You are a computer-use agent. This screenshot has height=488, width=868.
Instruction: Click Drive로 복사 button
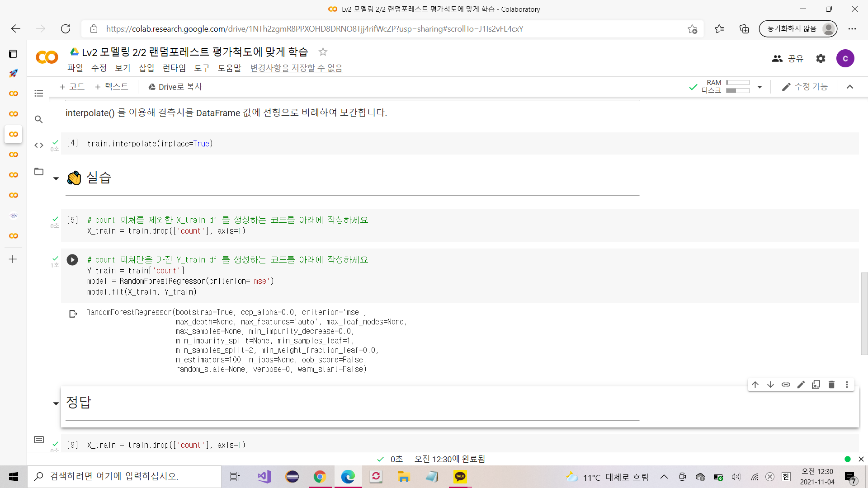[175, 87]
